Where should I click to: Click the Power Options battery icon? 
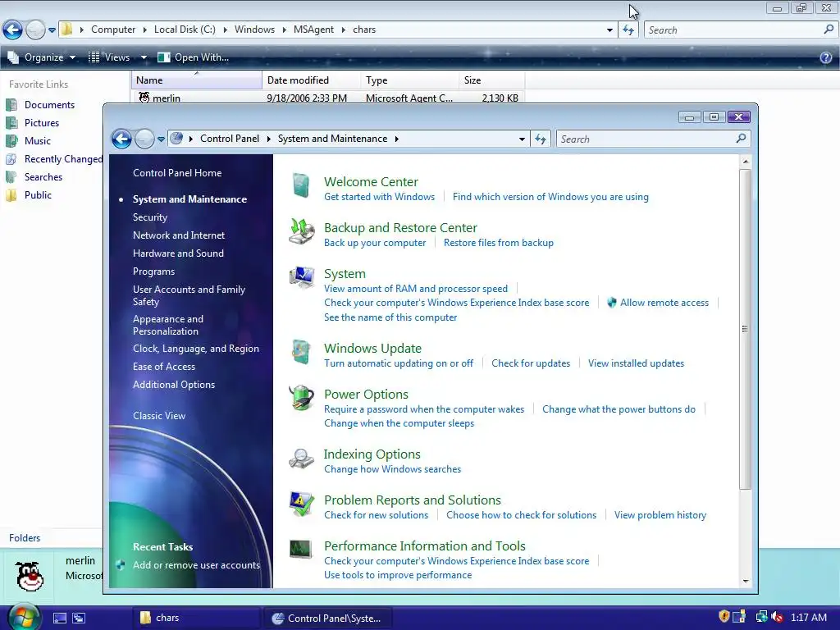coord(302,398)
